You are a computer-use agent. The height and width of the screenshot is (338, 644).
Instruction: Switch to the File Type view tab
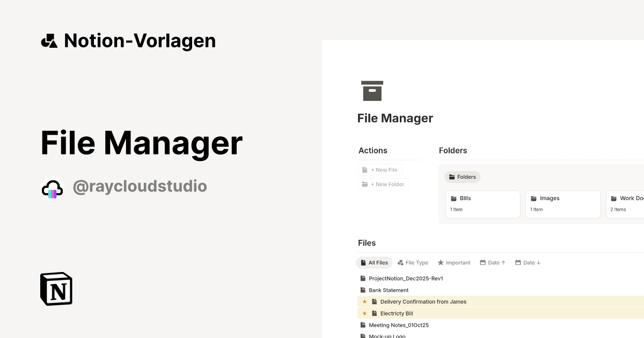tap(413, 262)
